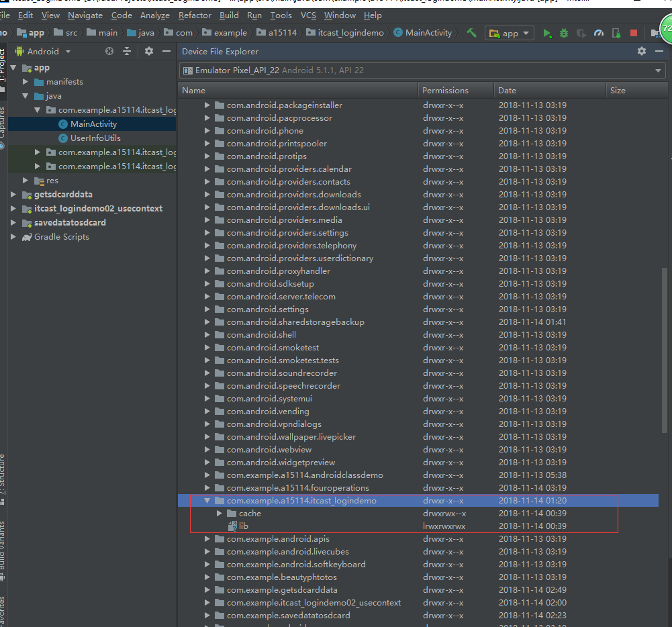The width and height of the screenshot is (672, 627).
Task: Select the UserInfoUtils class file
Action: click(95, 138)
